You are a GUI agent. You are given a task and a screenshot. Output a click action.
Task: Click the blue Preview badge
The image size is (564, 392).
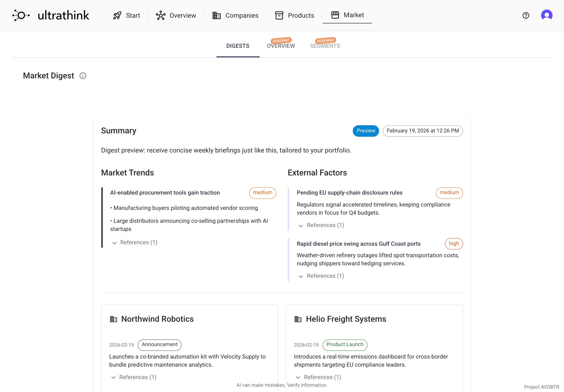(x=366, y=131)
